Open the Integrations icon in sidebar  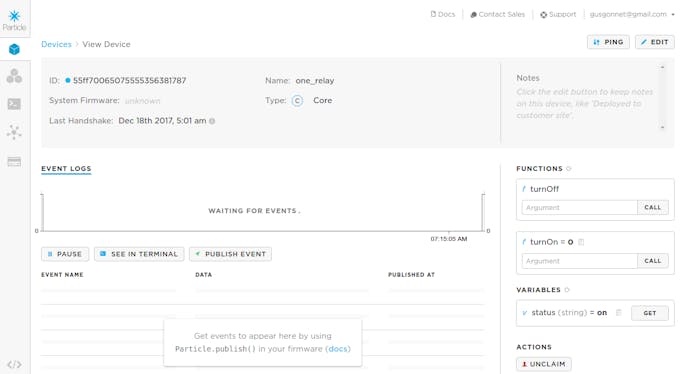pos(14,132)
